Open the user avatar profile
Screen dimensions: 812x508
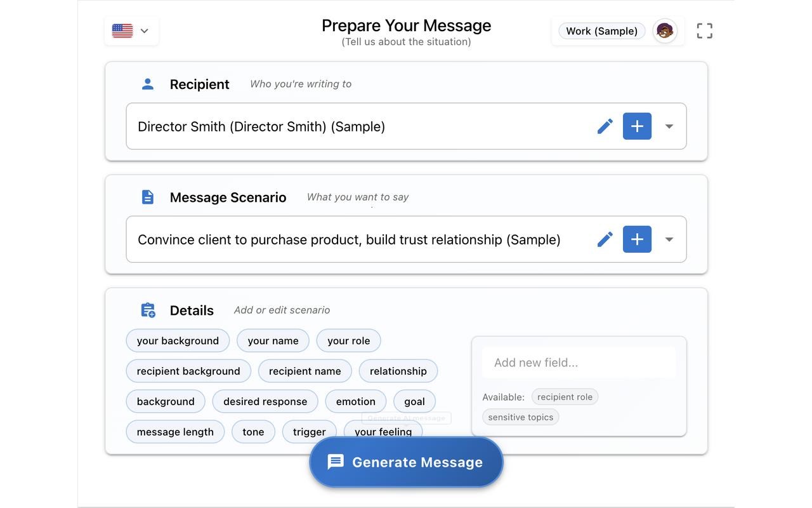[x=664, y=30]
